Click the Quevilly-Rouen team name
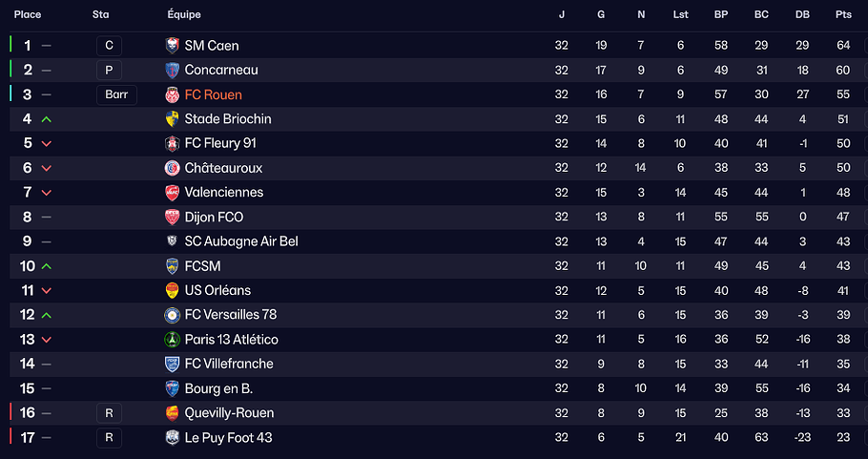Screen dimensions: 868x459 229,413
